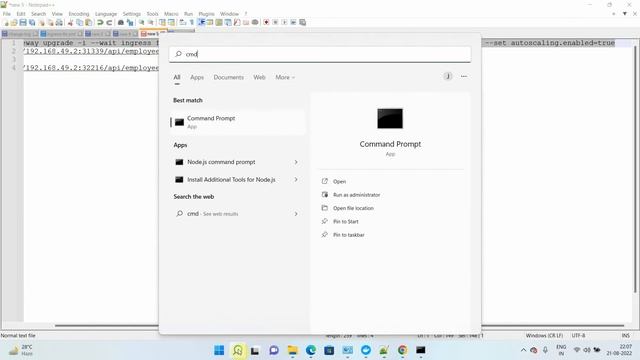This screenshot has height=360, width=640.
Task: Click the weather widget showing 28°C
Action: coord(20,350)
